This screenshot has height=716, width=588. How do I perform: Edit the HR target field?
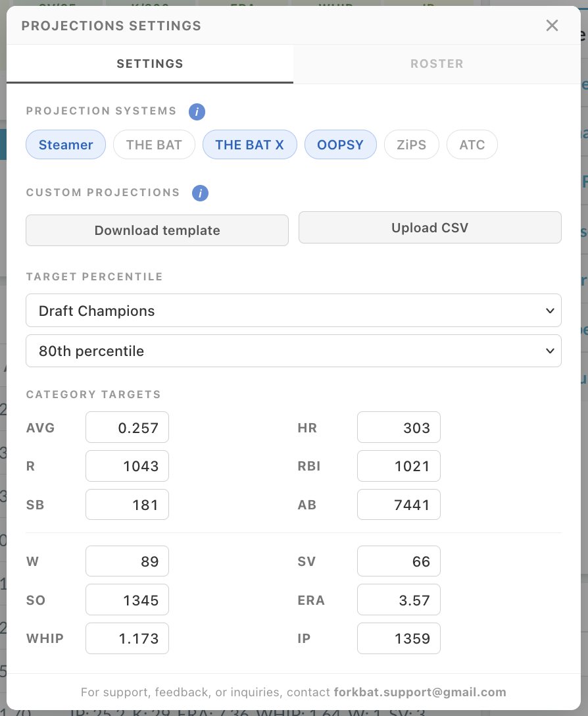point(399,427)
